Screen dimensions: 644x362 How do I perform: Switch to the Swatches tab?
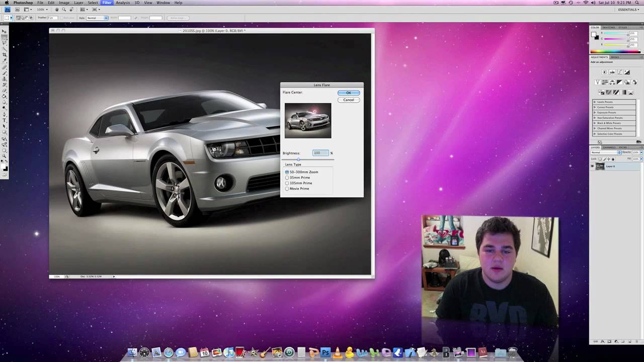point(609,27)
